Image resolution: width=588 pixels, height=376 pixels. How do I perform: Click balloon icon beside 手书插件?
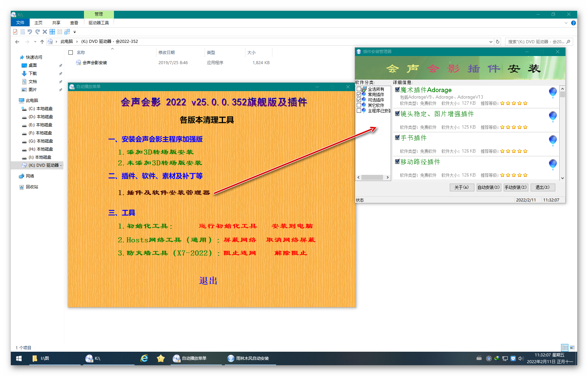553,140
